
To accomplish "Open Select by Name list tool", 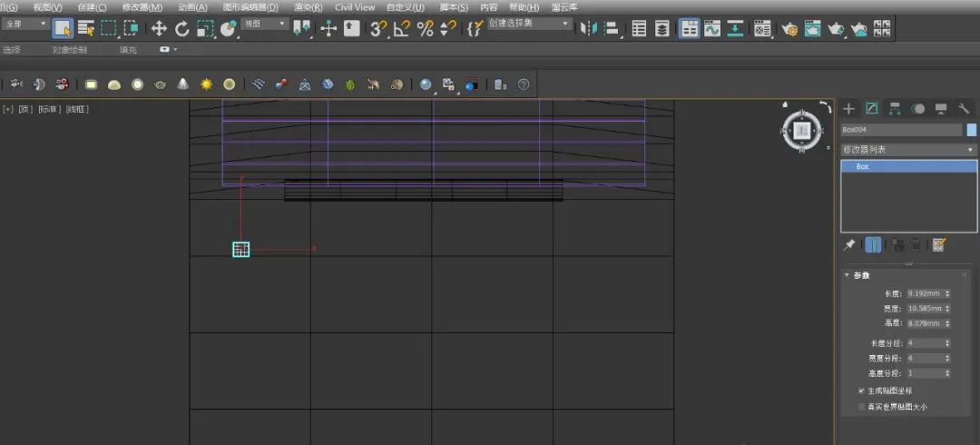I will 85,28.
